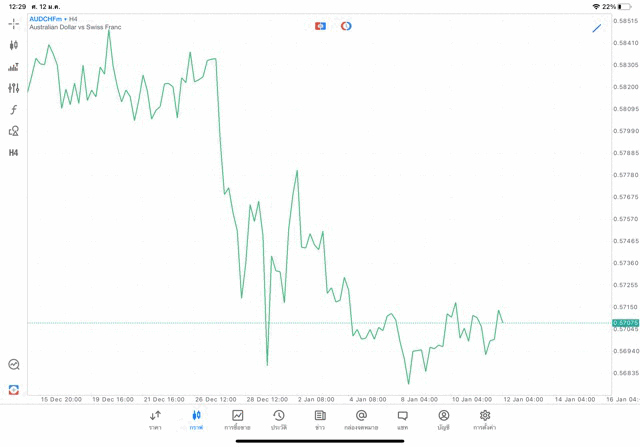Open the chart settings sliders icon
The width and height of the screenshot is (640, 447).
(14, 88)
